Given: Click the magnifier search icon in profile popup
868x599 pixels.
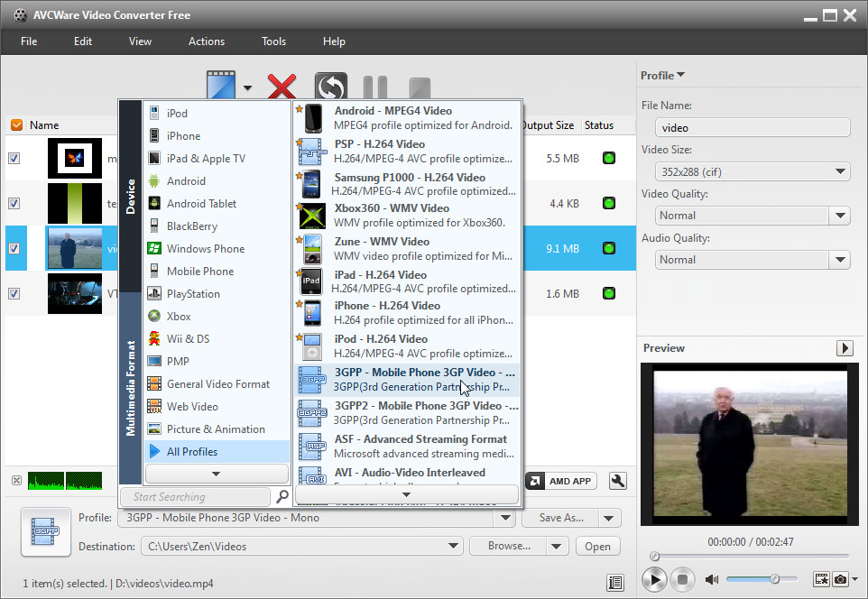Looking at the screenshot, I should coord(282,497).
